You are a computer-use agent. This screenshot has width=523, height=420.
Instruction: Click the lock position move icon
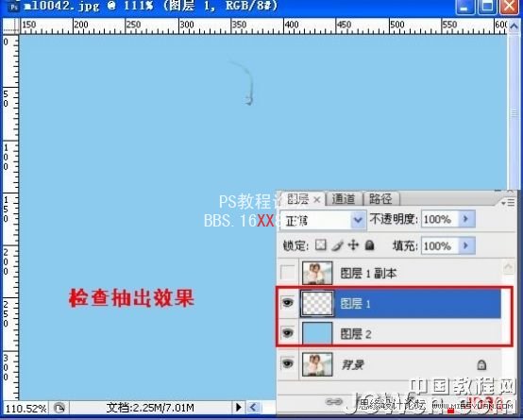[x=353, y=245]
